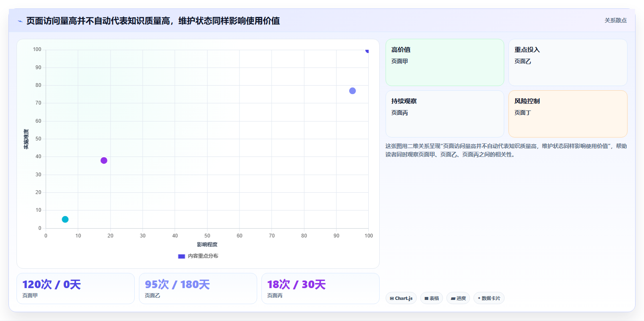Viewport: 644px width, 321px height.
Task: Click 页面丙 under 持续观察
Action: [x=399, y=113]
